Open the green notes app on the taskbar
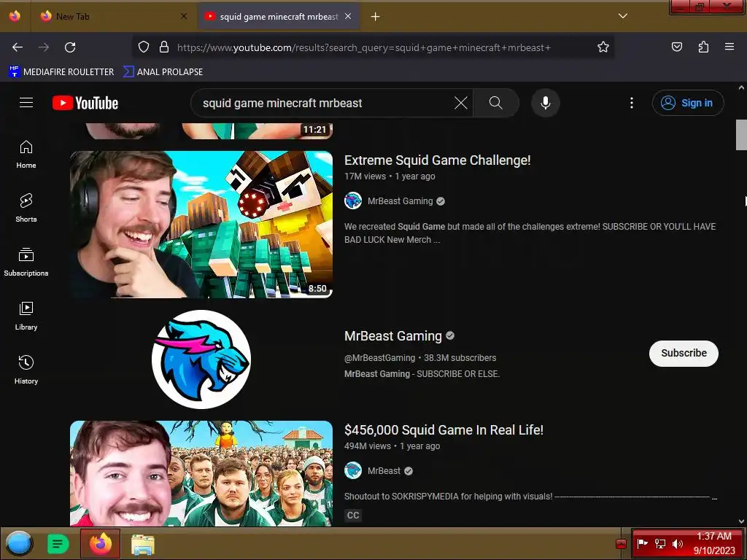747x560 pixels. coord(58,543)
